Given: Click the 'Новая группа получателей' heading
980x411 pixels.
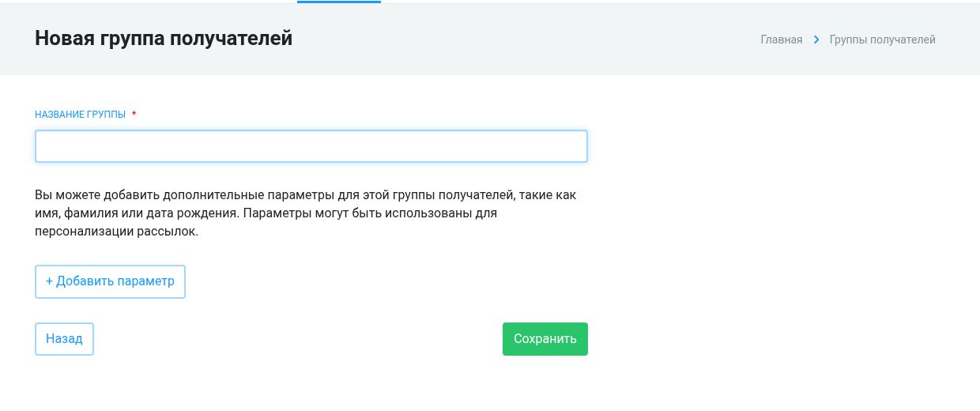Looking at the screenshot, I should pyautogui.click(x=164, y=38).
